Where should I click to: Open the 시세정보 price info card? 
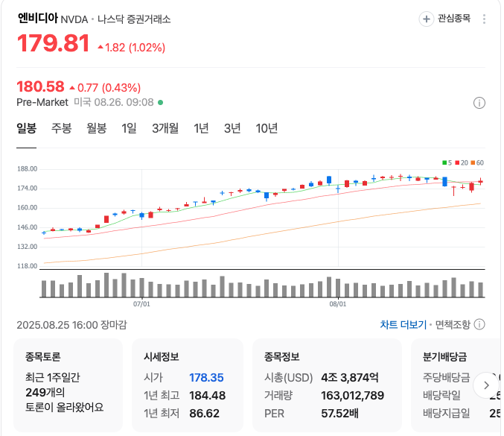pyautogui.click(x=188, y=385)
